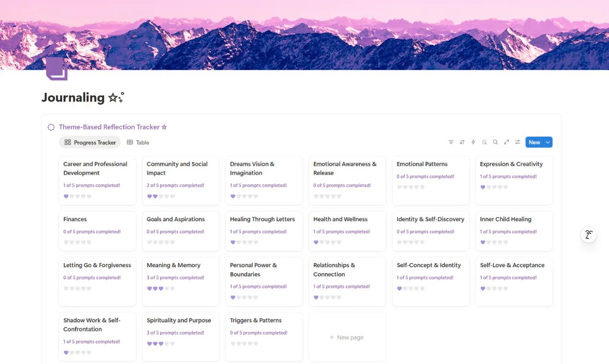Open Healing Through Letters card
The image size is (609, 364).
264,231
